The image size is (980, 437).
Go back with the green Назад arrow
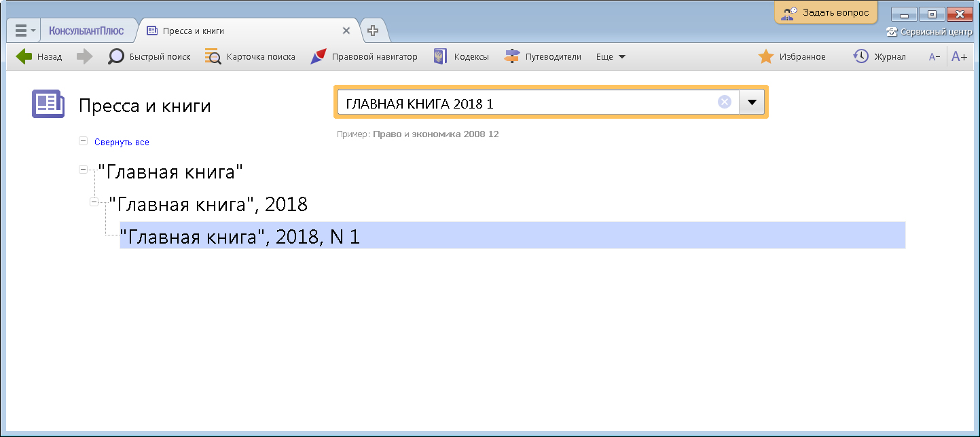[x=39, y=57]
